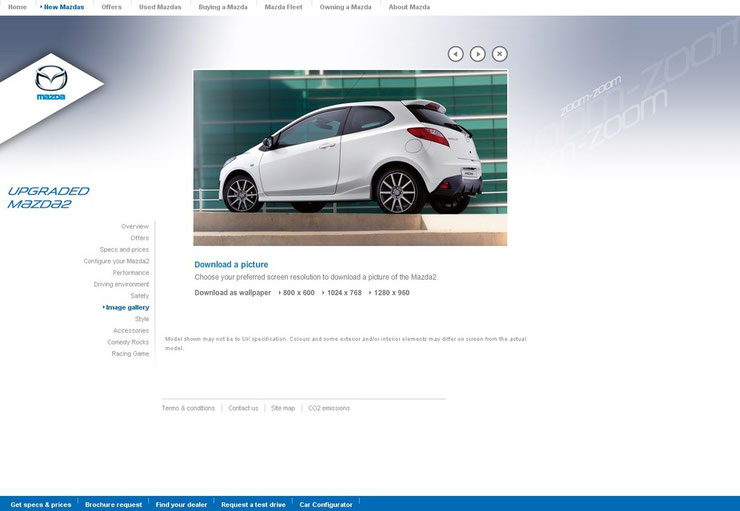Open the Racing Game link

click(x=130, y=353)
